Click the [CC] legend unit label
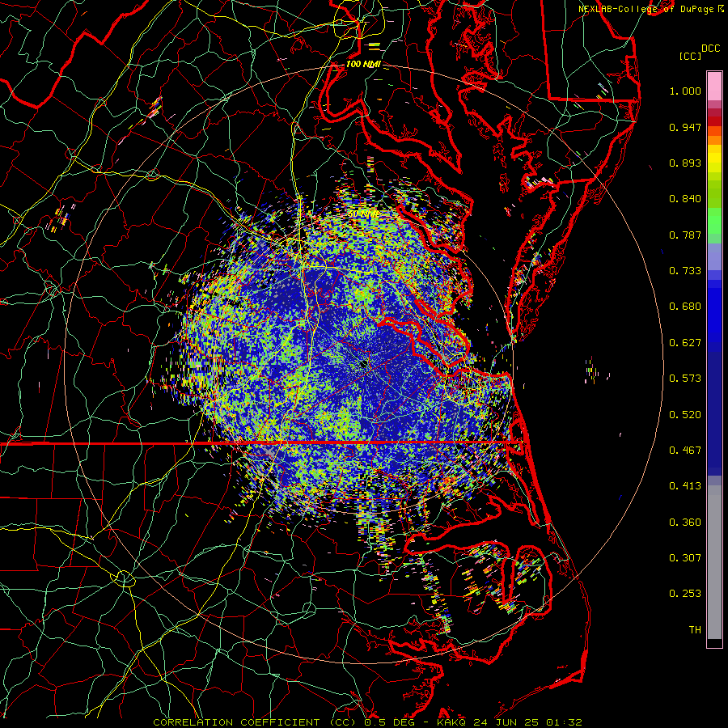This screenshot has height=728, width=728. click(x=691, y=56)
